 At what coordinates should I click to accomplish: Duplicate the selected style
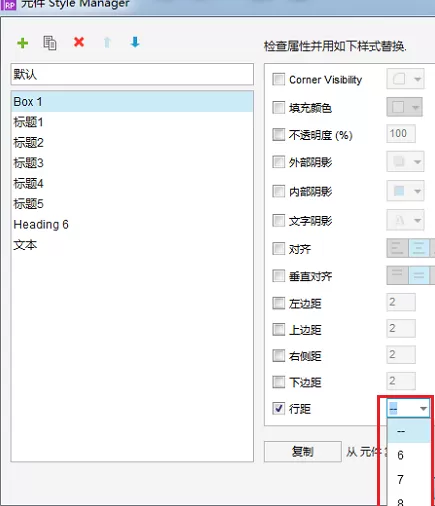tap(50, 43)
